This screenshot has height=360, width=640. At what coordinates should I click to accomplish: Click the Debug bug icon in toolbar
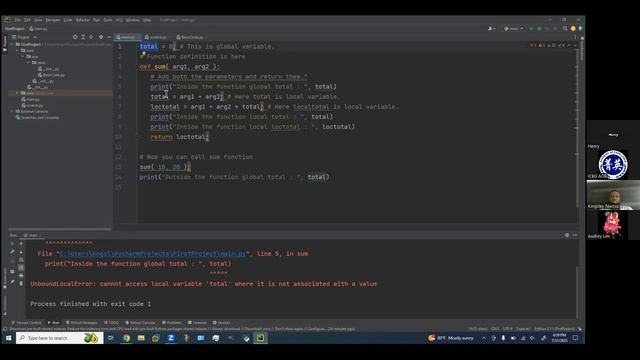[x=539, y=29]
